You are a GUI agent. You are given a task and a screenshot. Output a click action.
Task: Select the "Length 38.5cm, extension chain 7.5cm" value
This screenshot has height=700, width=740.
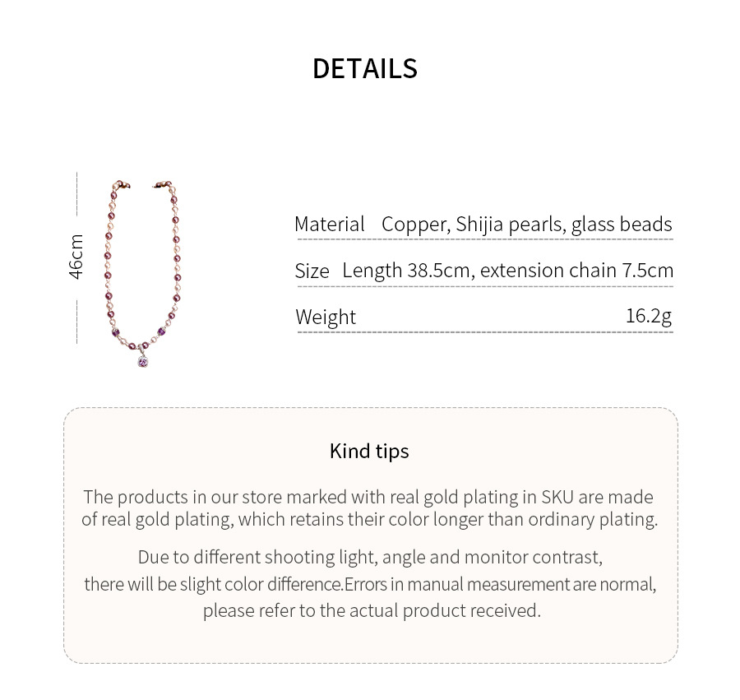click(507, 271)
